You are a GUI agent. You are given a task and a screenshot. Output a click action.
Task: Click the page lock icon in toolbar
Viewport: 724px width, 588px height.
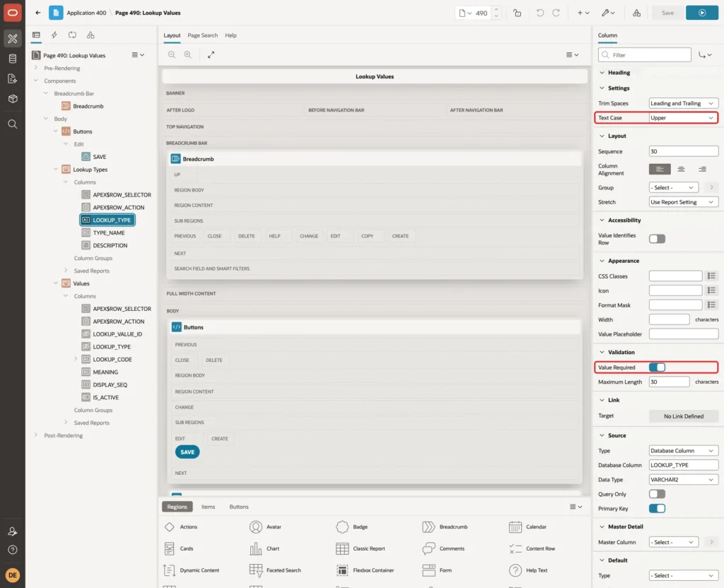[517, 13]
